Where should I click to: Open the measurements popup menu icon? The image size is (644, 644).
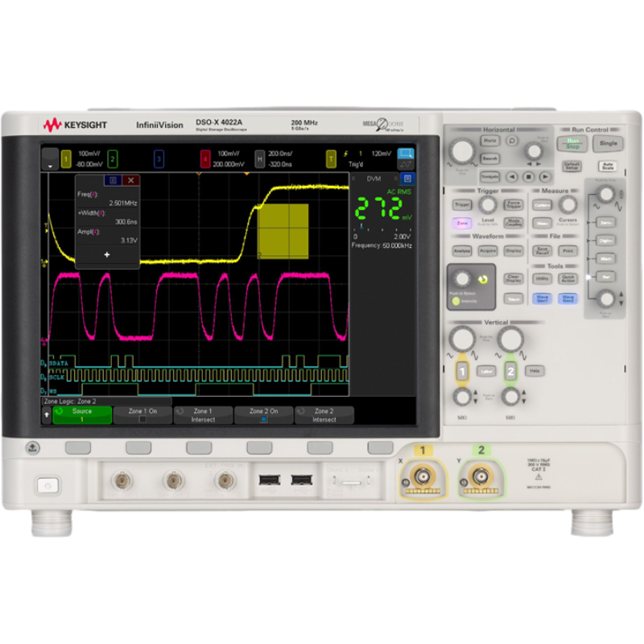[x=113, y=180]
